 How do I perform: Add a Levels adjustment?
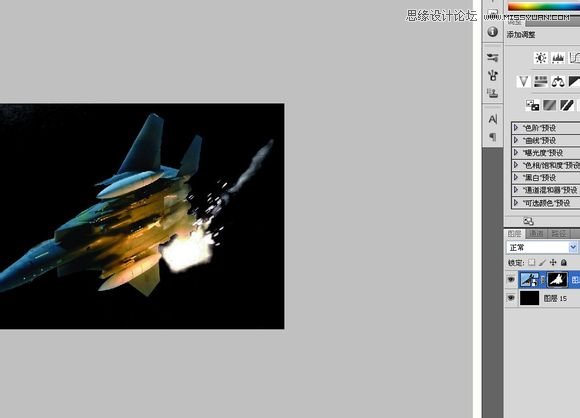(558, 58)
